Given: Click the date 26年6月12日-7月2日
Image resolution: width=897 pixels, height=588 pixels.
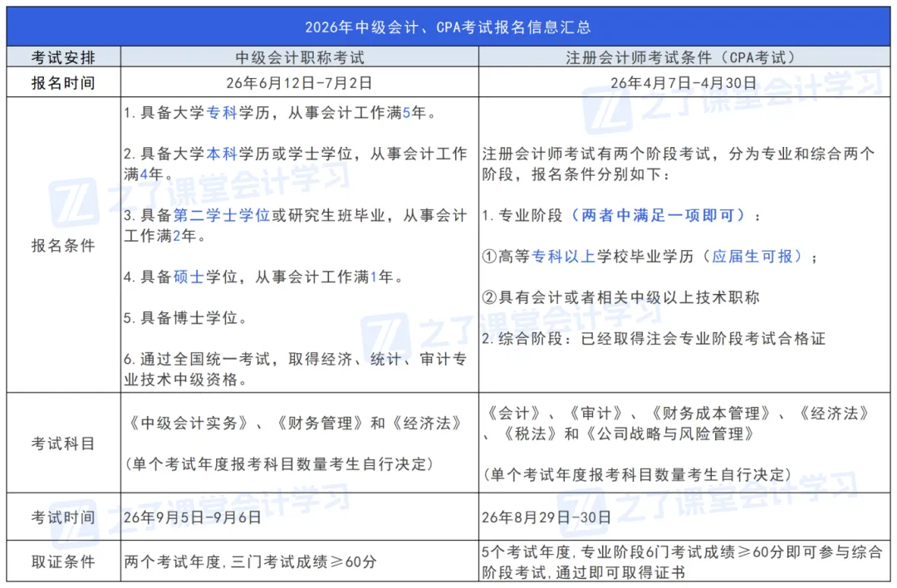Looking at the screenshot, I should pyautogui.click(x=299, y=83).
